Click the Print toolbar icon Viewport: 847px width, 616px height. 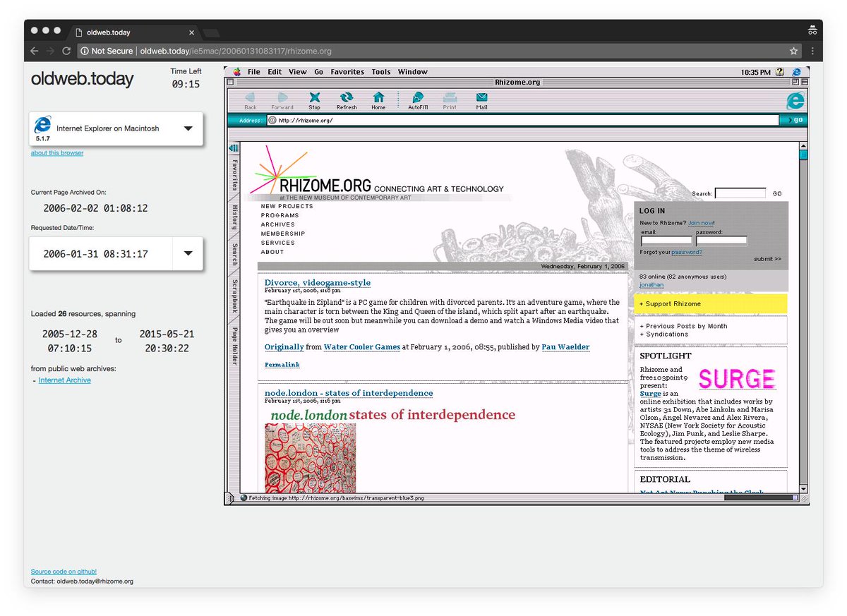tap(450, 98)
